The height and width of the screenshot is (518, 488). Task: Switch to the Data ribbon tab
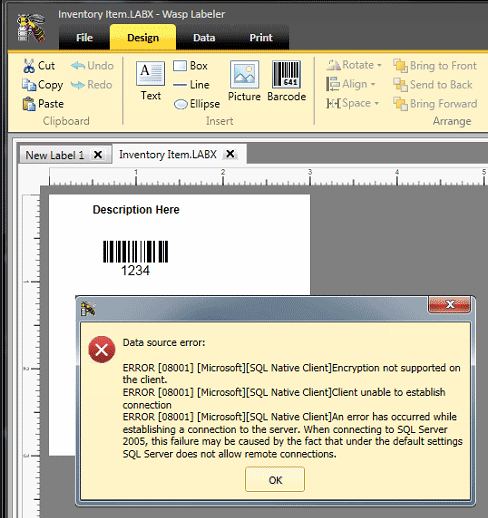[204, 38]
